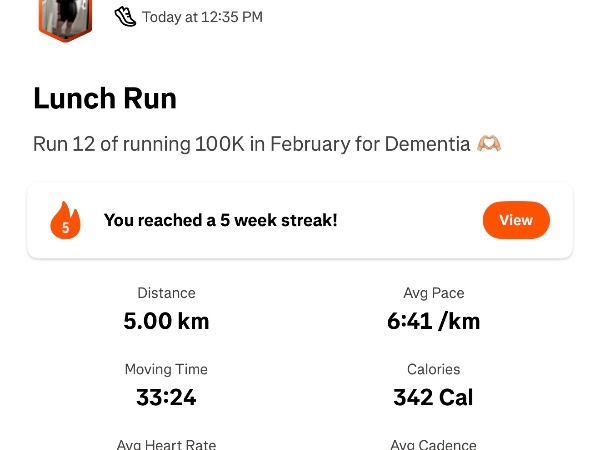The height and width of the screenshot is (450, 600).
Task: Select the 5.00 km distance value
Action: pyautogui.click(x=166, y=321)
